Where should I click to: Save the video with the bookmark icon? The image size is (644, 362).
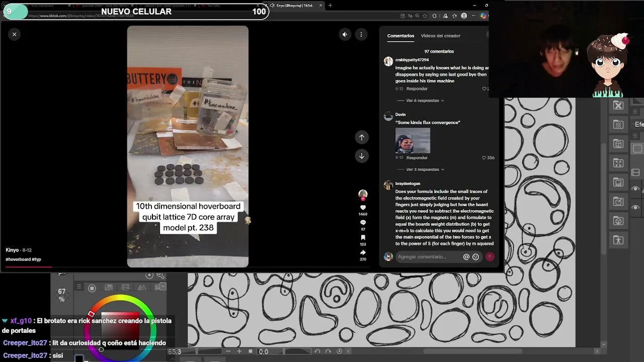[x=363, y=238]
